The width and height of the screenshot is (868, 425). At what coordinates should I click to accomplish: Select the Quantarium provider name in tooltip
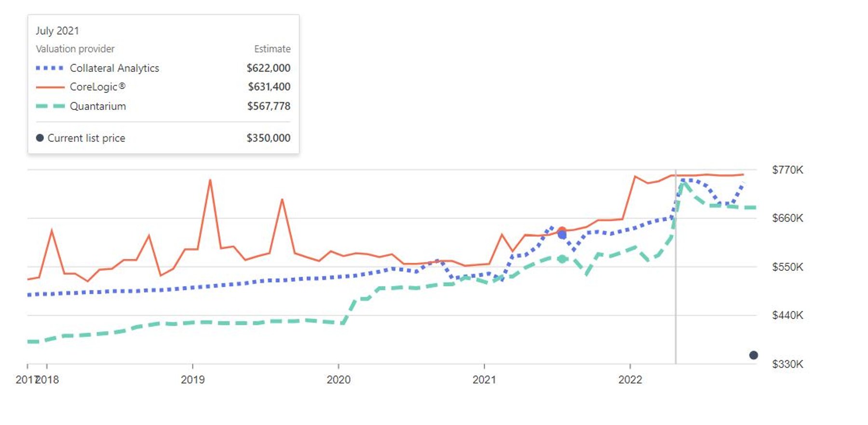(x=98, y=106)
